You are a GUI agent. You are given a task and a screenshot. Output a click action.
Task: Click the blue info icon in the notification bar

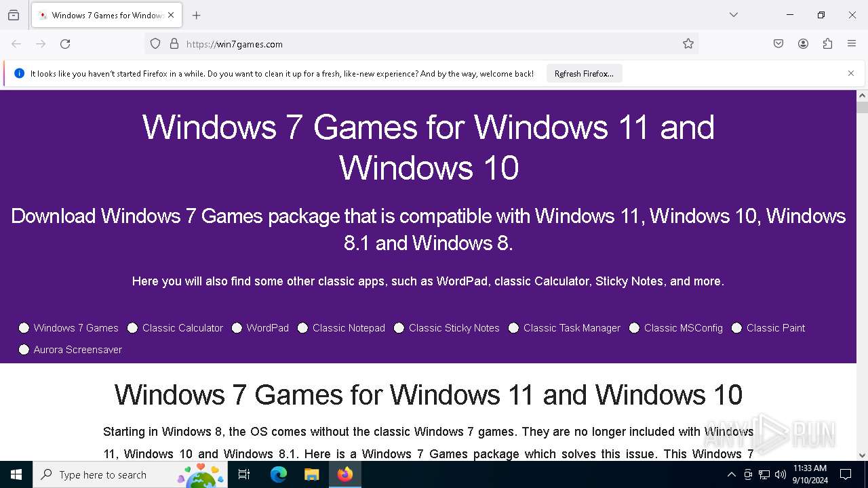[19, 73]
